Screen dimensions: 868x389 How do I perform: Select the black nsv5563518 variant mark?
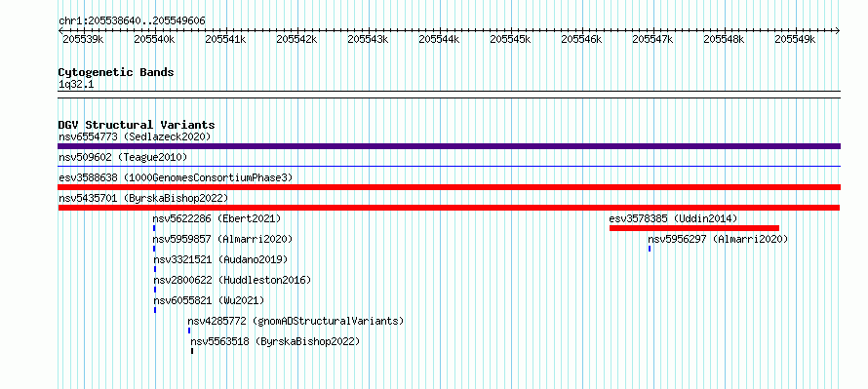(192, 351)
